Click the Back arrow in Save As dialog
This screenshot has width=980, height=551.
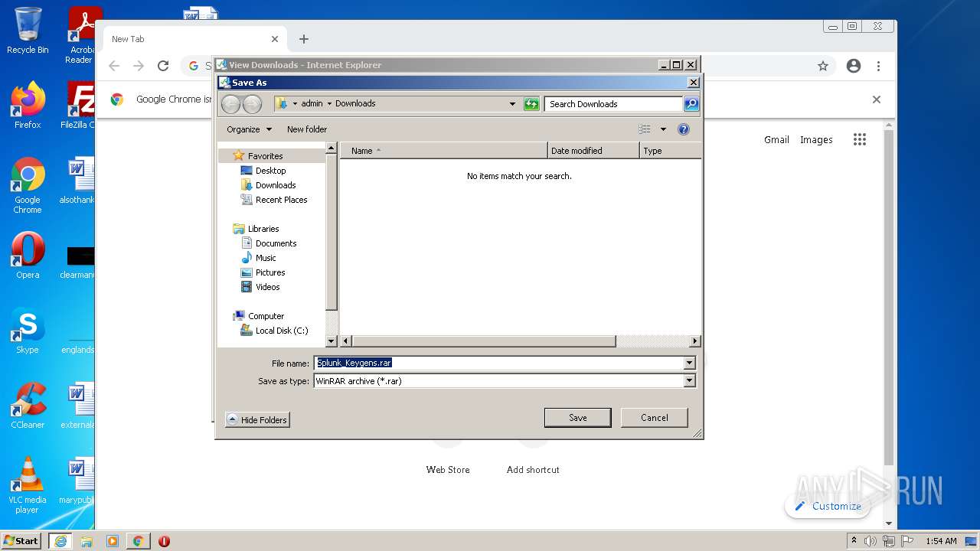230,104
